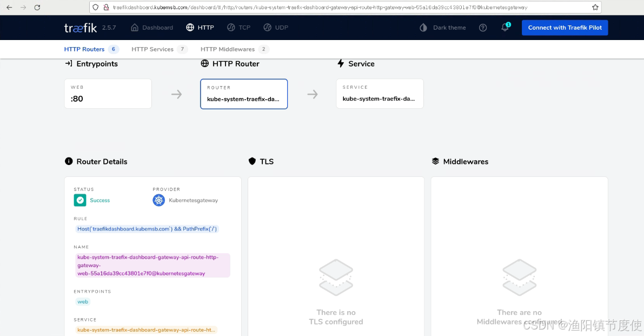Click the HTTP Router globe icon
This screenshot has height=336, width=644.
click(x=204, y=64)
